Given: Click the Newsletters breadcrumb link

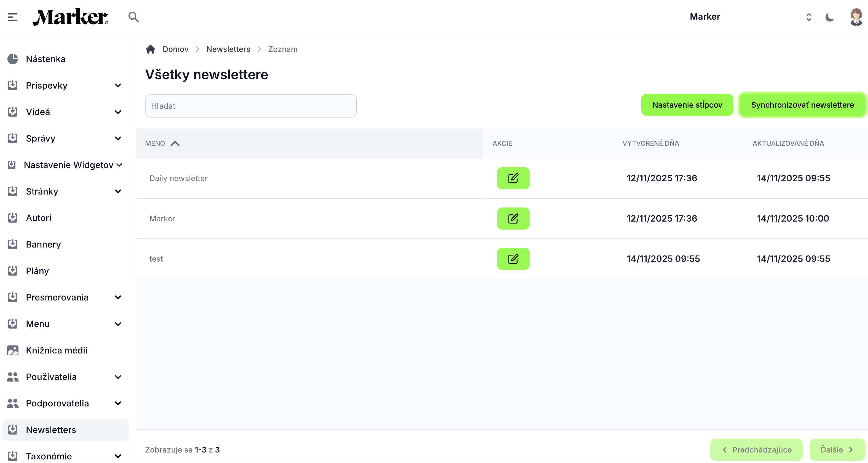Looking at the screenshot, I should point(228,49).
